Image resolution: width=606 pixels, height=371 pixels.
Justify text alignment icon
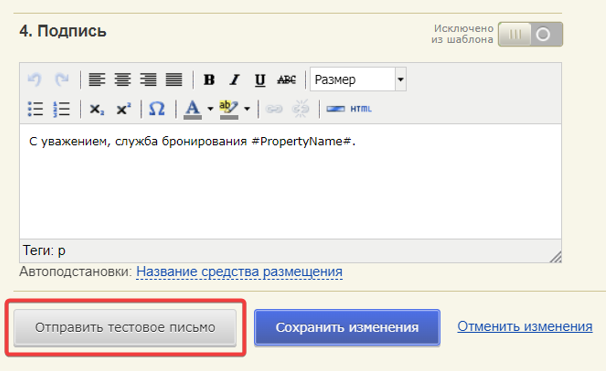coord(174,80)
